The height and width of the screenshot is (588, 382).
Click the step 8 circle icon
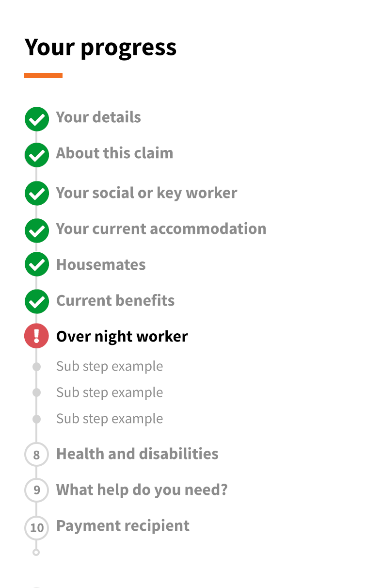36,455
